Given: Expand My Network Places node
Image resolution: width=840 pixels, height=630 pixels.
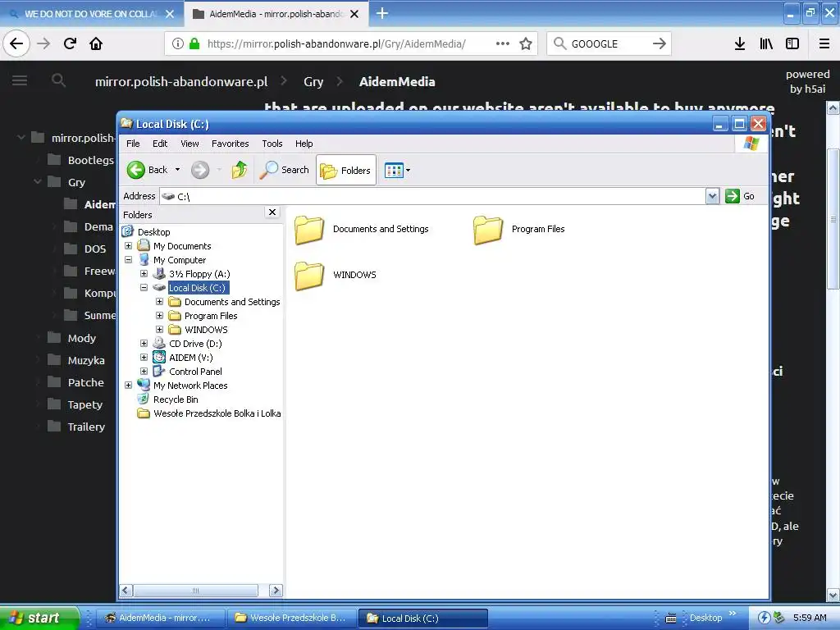Looking at the screenshot, I should tap(129, 386).
